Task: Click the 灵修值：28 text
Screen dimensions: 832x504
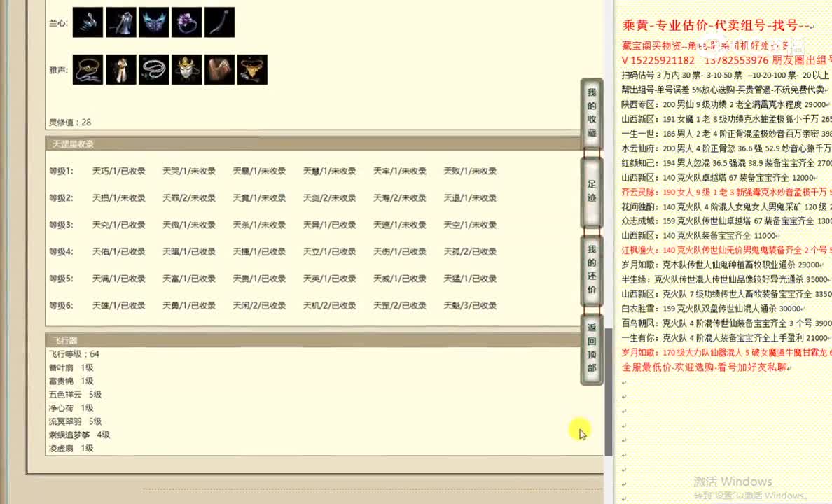Action: (x=70, y=122)
